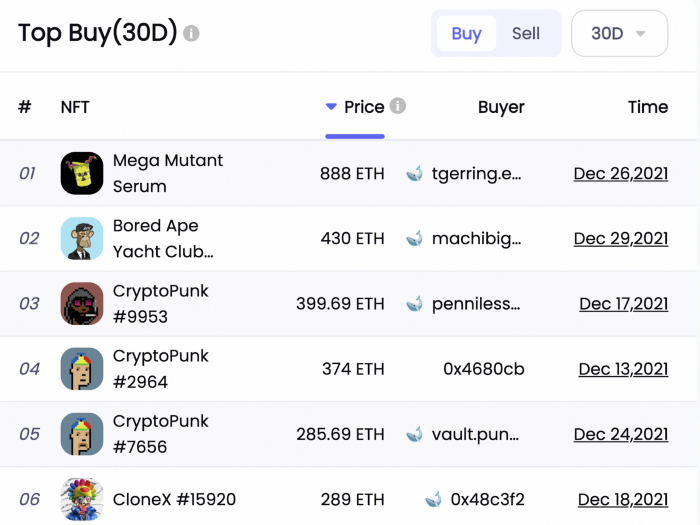Select the CloneX #15920 NFT name
This screenshot has width=700, height=525.
174,499
